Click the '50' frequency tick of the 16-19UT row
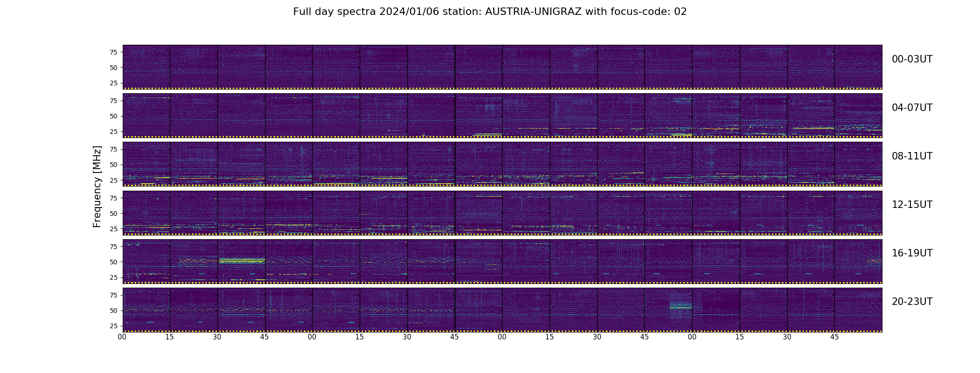 [x=113, y=262]
